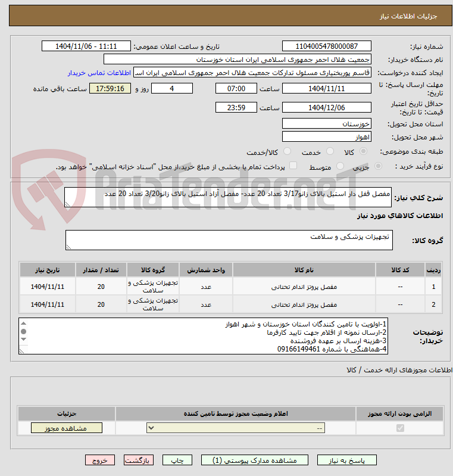Click the deadline time field 07:00
The height and width of the screenshot is (476, 453).
click(x=236, y=88)
